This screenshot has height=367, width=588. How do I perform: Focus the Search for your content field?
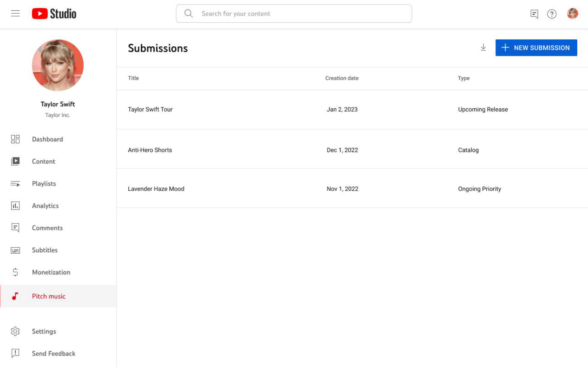click(x=294, y=14)
